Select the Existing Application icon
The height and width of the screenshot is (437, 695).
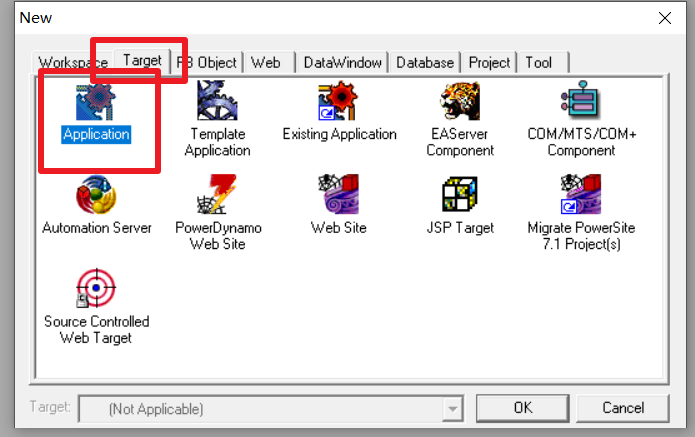point(338,100)
